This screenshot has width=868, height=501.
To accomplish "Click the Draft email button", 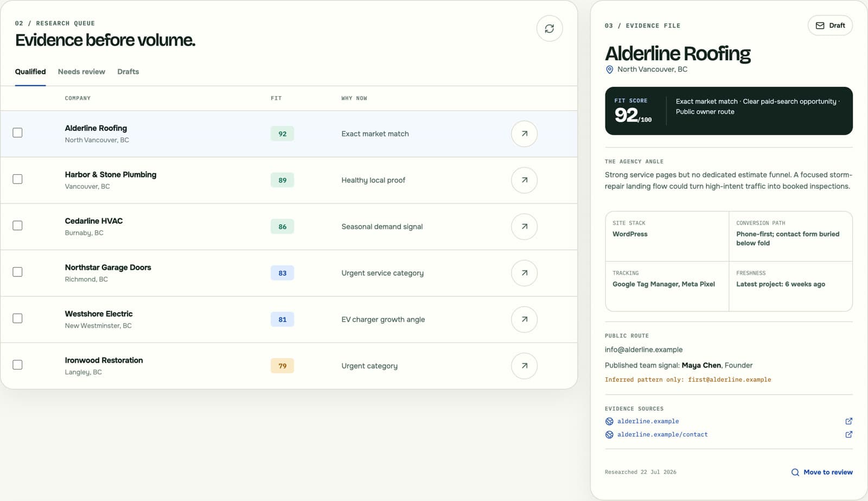I will tap(830, 26).
